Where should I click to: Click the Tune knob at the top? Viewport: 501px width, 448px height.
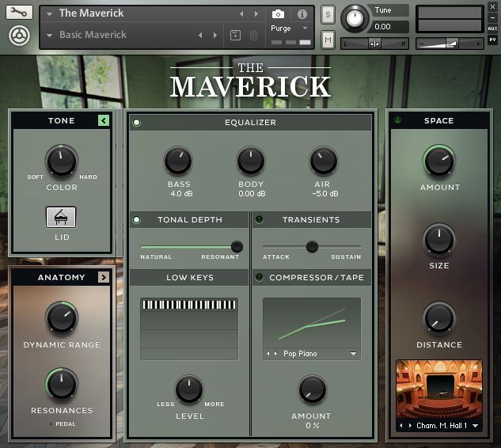(355, 18)
